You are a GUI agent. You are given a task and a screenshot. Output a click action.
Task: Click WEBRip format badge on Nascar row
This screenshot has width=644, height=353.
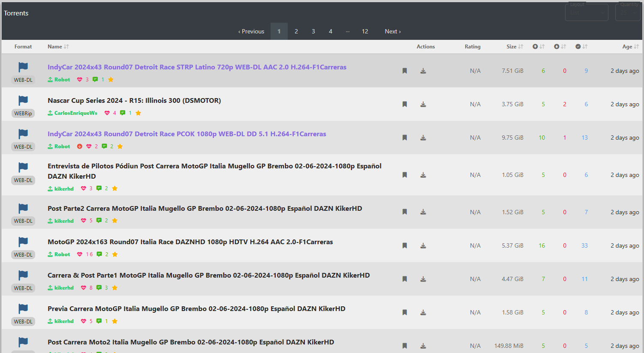pos(23,114)
